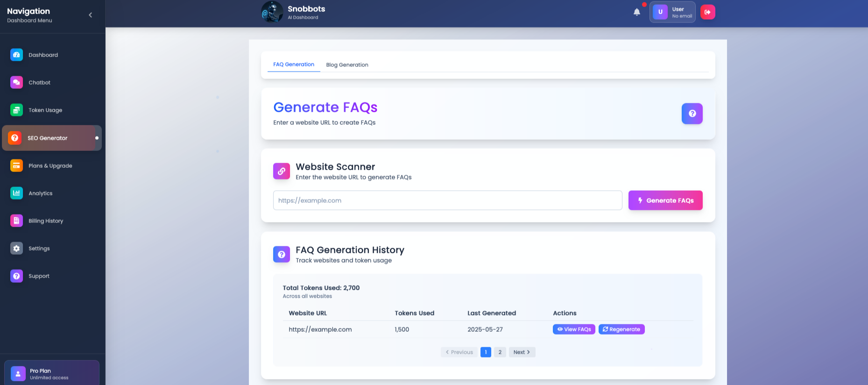Jump to page 2 of the history
The image size is (868, 385).
[x=500, y=352]
